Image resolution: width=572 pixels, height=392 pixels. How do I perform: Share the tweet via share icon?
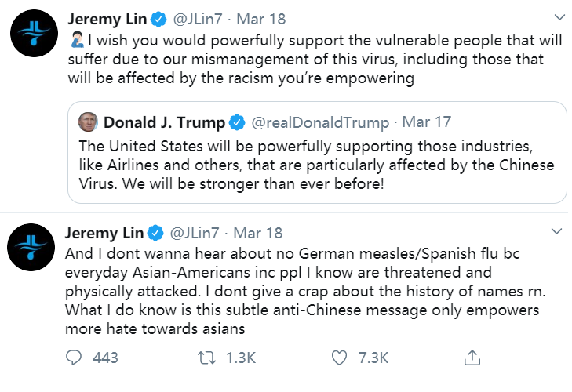pyautogui.click(x=472, y=358)
